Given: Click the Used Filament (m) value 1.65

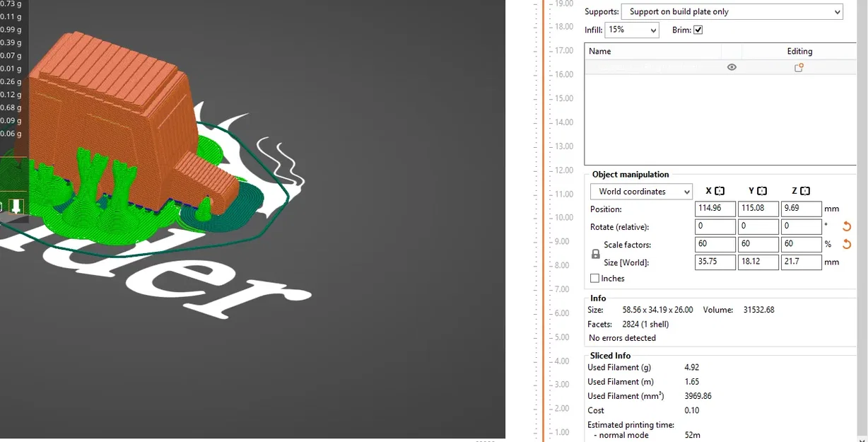Looking at the screenshot, I should tap(692, 382).
